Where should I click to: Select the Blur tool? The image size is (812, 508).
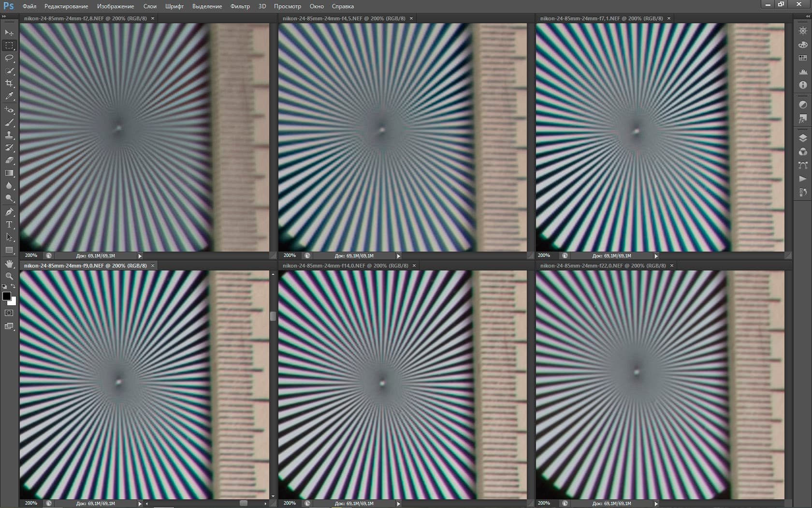pyautogui.click(x=9, y=185)
